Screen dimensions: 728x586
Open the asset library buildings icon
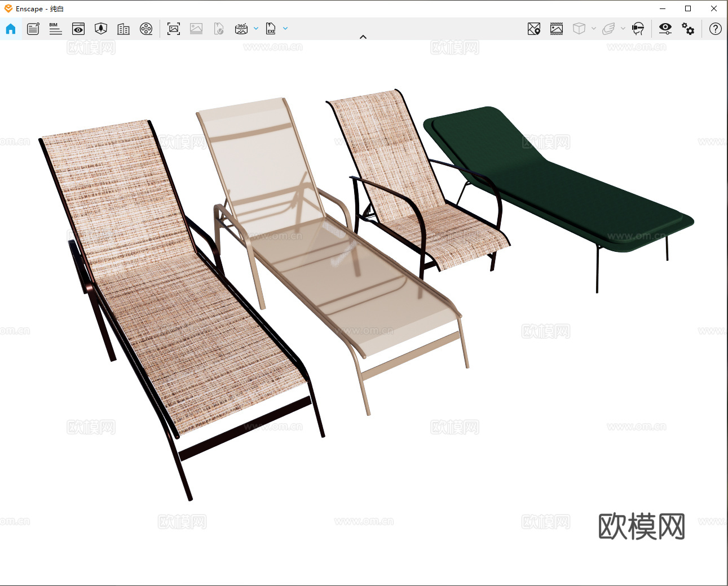point(123,29)
